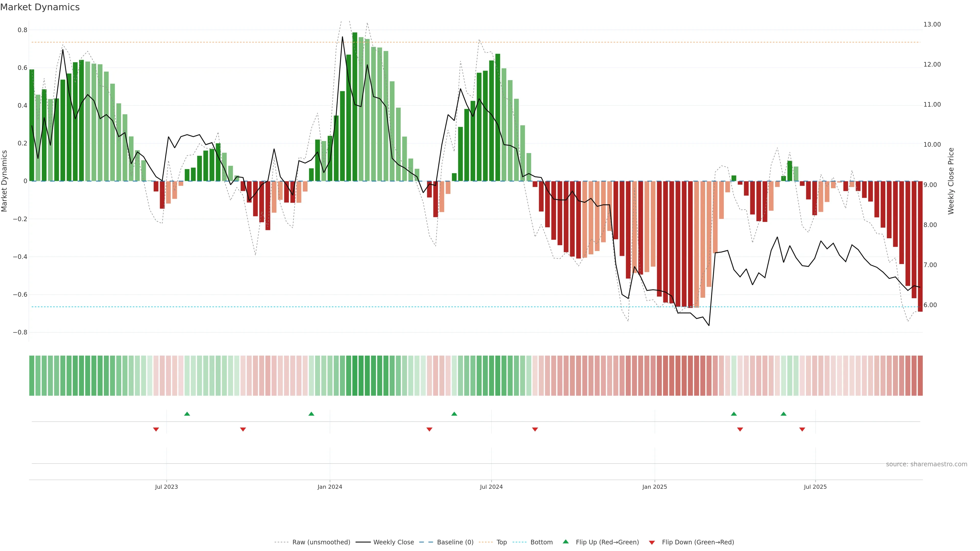This screenshot has width=980, height=551.
Task: Click the flip down marker just before Jul 2023
Action: point(156,429)
